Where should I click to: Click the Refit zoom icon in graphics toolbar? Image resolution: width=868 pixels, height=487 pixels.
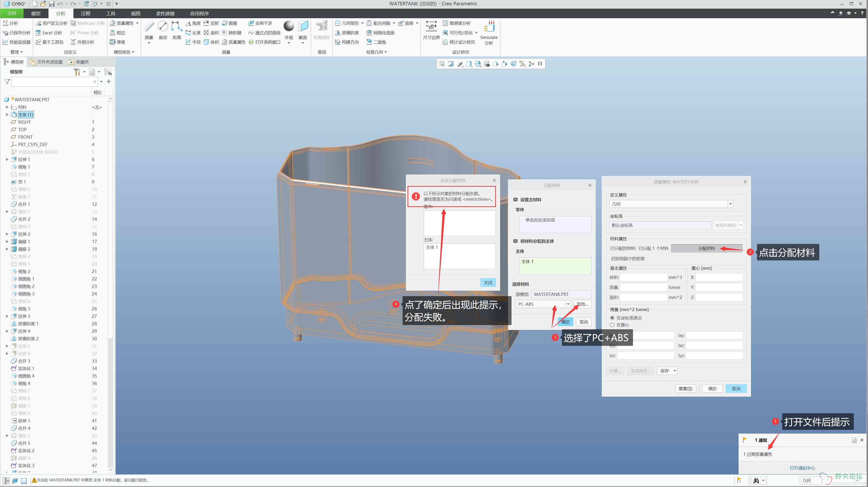[441, 64]
